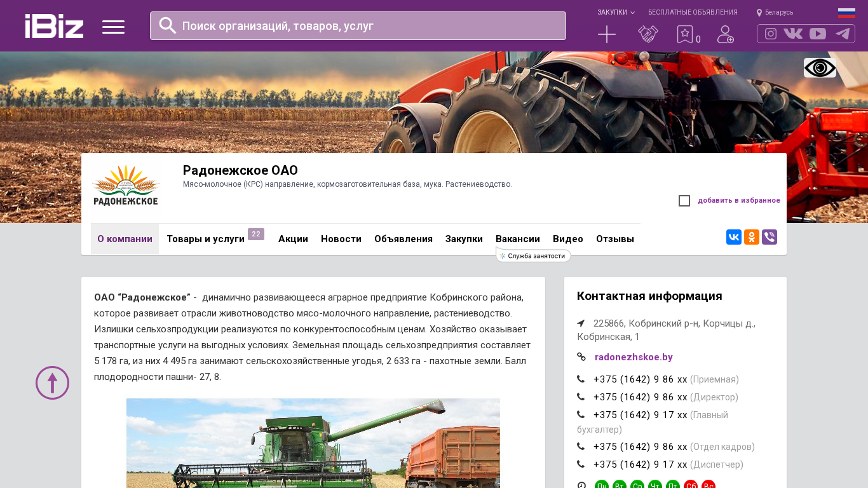Open the Вакансии tab
Screen dimensions: 868x488
(518, 239)
